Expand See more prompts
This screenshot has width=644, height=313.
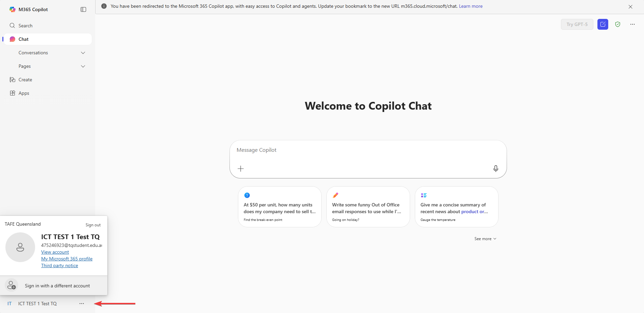(485, 239)
